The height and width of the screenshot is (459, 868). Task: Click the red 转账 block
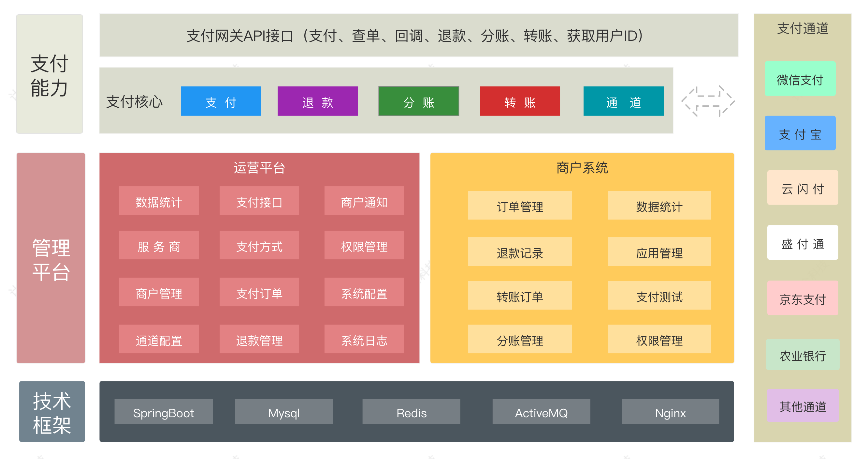tap(520, 101)
